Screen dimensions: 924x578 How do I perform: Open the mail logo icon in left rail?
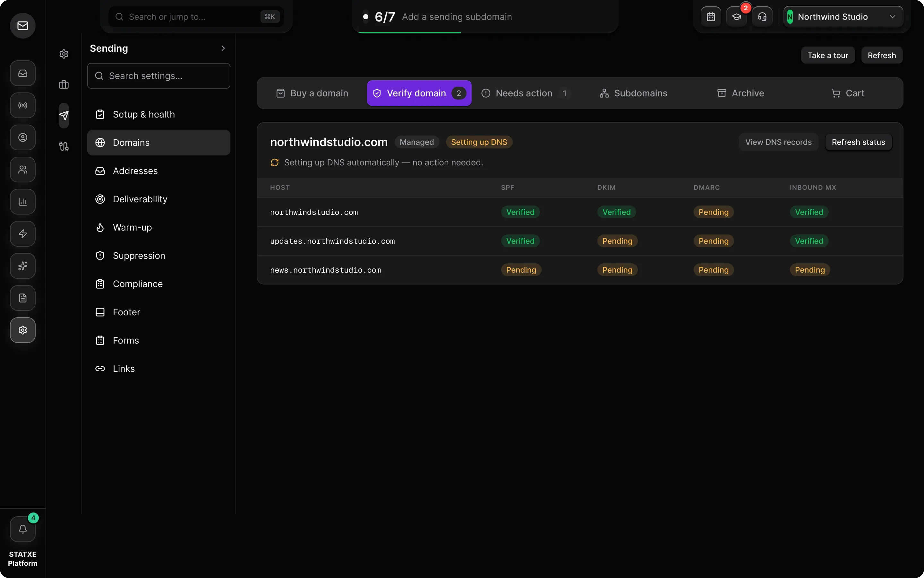pos(22,26)
